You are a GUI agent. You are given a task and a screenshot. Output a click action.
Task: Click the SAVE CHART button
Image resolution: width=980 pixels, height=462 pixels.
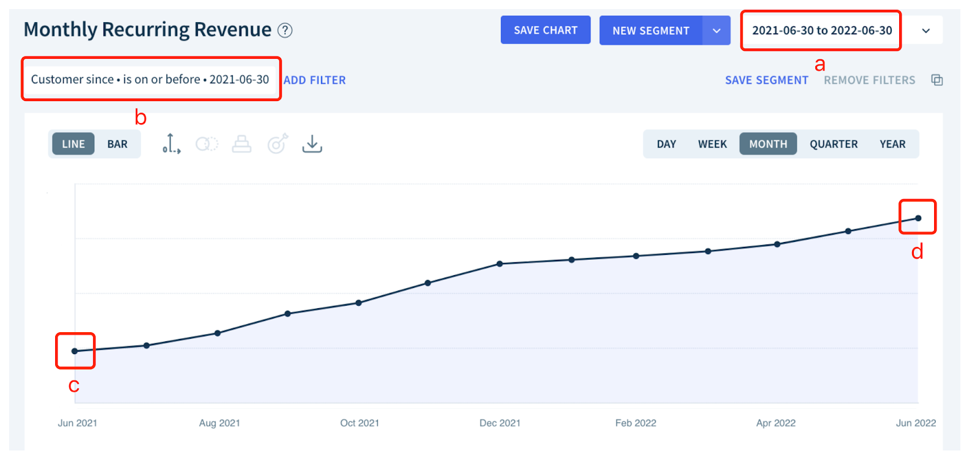click(x=545, y=30)
